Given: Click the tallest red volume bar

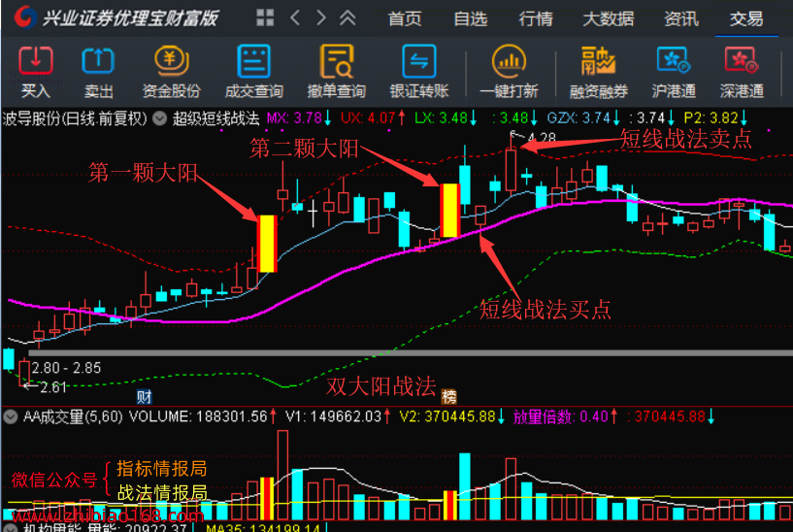Looking at the screenshot, I should (282, 476).
